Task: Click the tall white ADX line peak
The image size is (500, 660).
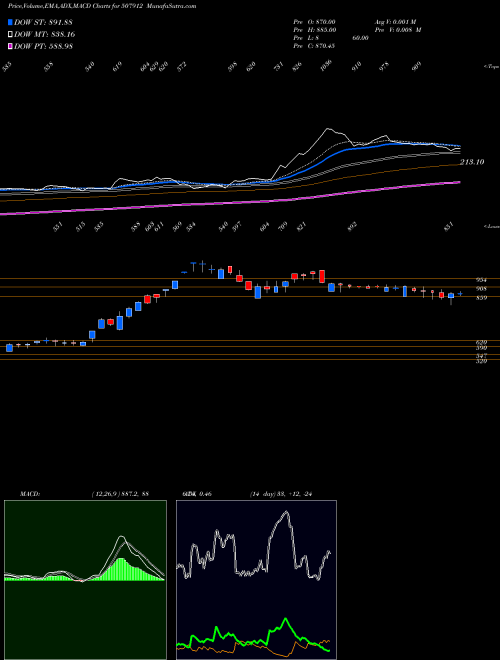Action: (x=287, y=513)
